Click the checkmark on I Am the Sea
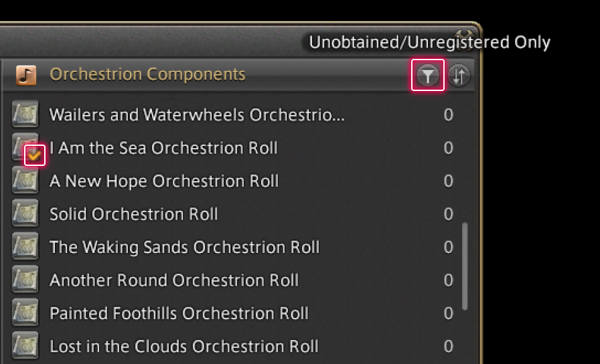This screenshot has width=600, height=364. coord(35,156)
